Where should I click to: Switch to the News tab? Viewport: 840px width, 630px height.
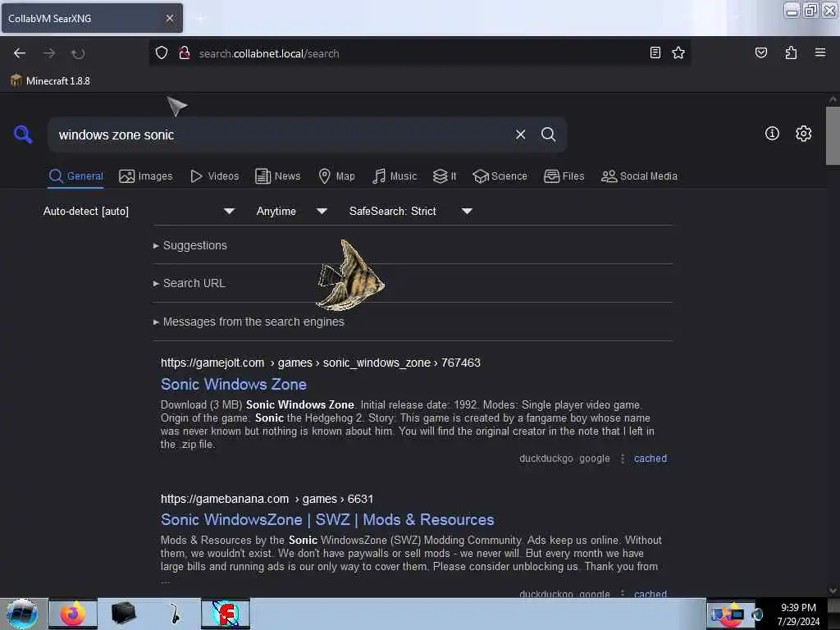pos(277,176)
